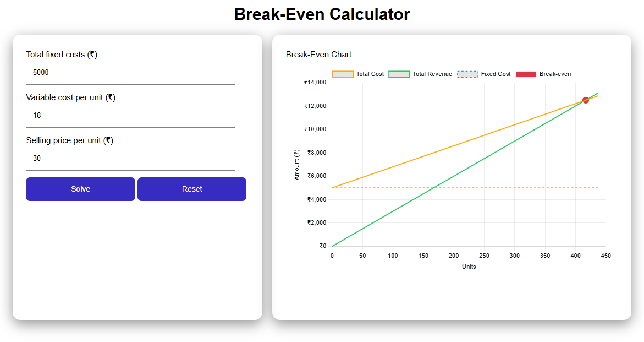
Task: Hide Total Revenue series via legend label
Action: click(432, 74)
